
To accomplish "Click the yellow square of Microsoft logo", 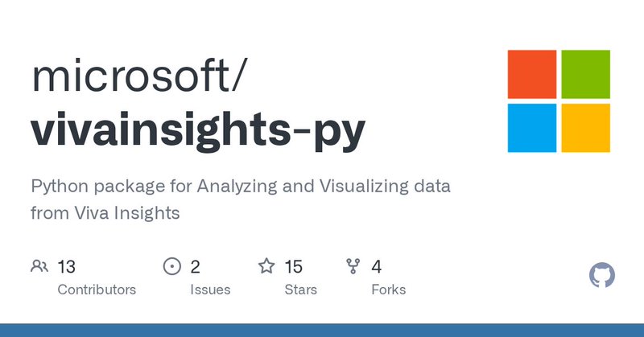I will pyautogui.click(x=585, y=127).
